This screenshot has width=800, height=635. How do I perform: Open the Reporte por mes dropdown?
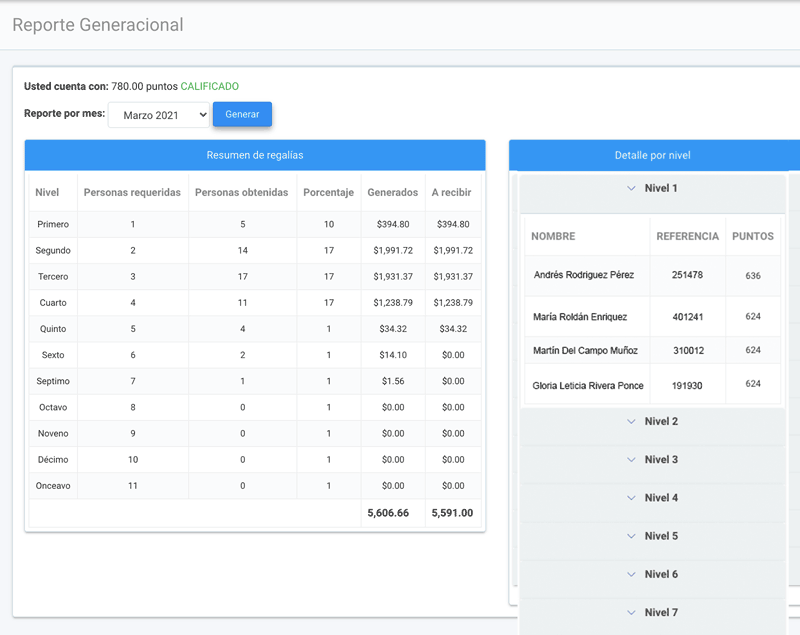[159, 115]
